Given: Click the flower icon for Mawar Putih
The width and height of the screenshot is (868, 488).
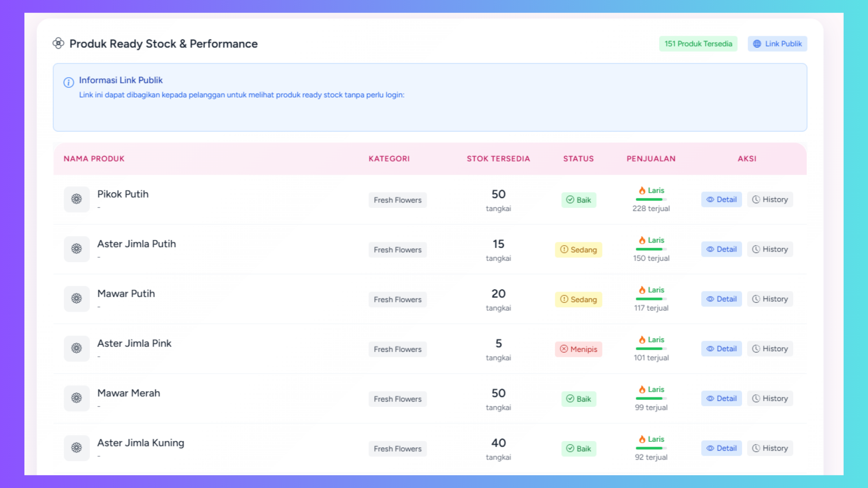Looking at the screenshot, I should [x=77, y=299].
